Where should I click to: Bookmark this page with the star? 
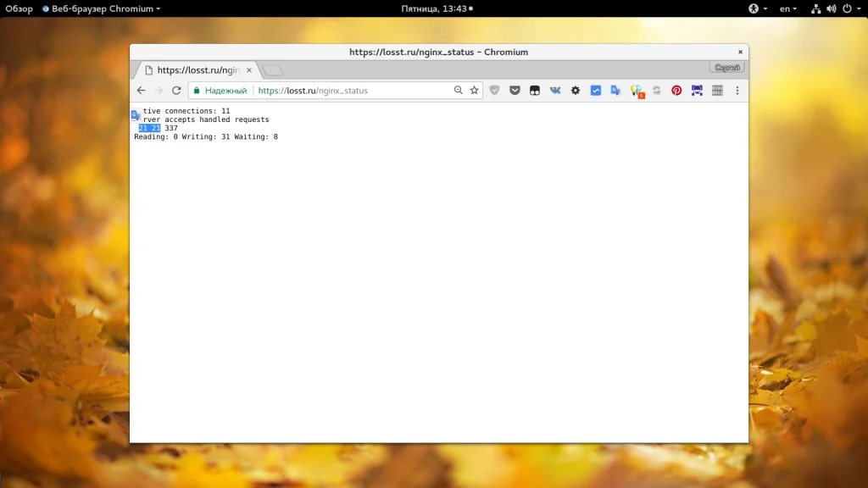pyautogui.click(x=474, y=91)
